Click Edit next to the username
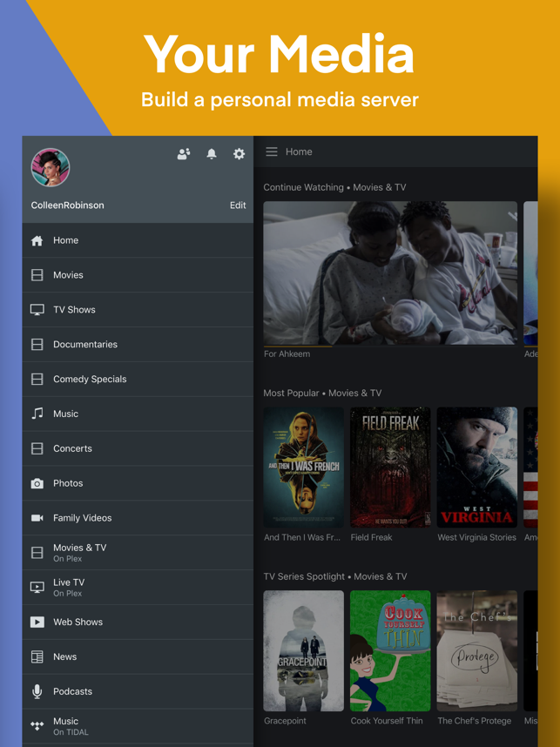This screenshot has width=560, height=747. click(238, 205)
